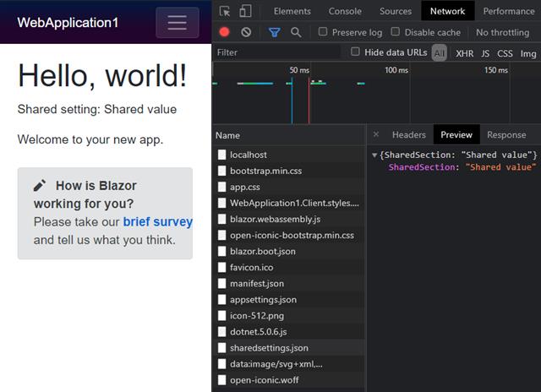The height and width of the screenshot is (392, 541).
Task: Click the file icon beside app.css
Action: point(221,187)
